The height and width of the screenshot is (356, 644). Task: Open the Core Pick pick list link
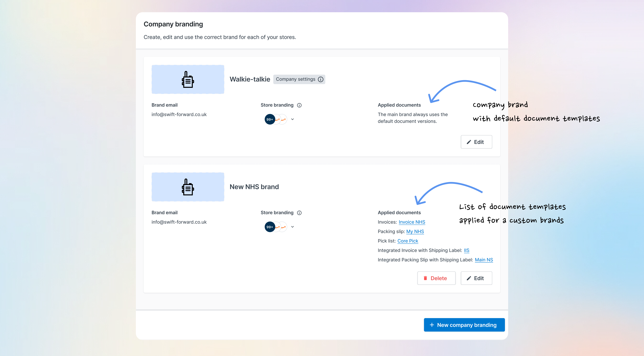pos(407,241)
